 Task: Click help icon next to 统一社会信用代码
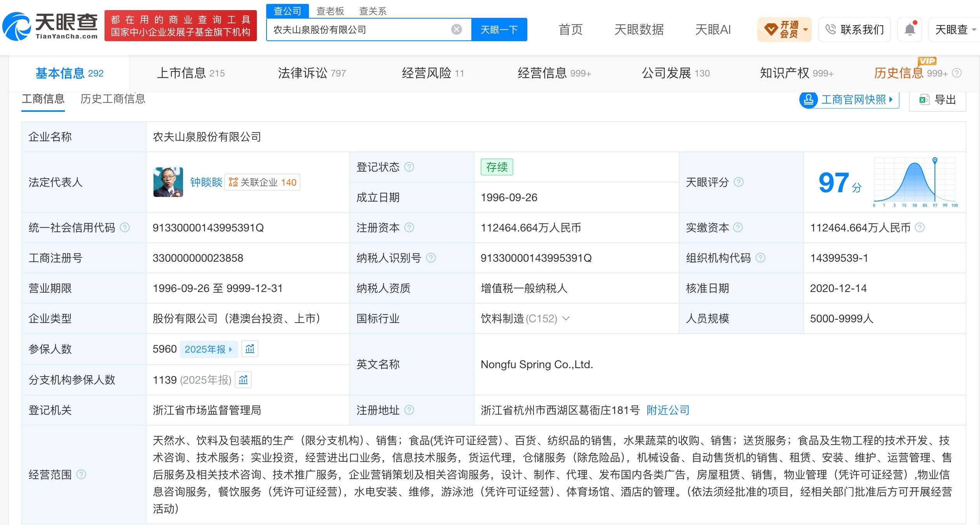point(125,228)
